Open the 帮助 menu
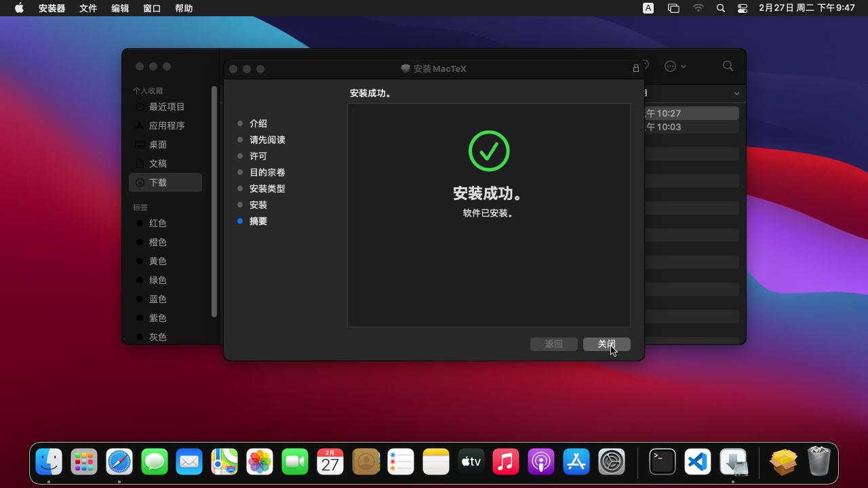This screenshot has width=868, height=488. tap(184, 8)
